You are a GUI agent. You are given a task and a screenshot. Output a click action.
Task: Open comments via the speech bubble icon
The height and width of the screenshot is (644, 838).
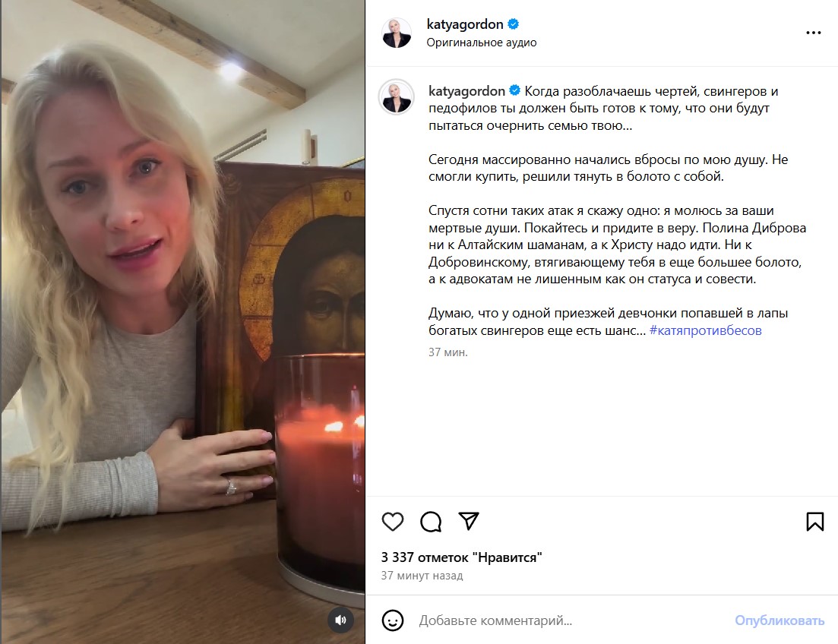[x=431, y=522]
